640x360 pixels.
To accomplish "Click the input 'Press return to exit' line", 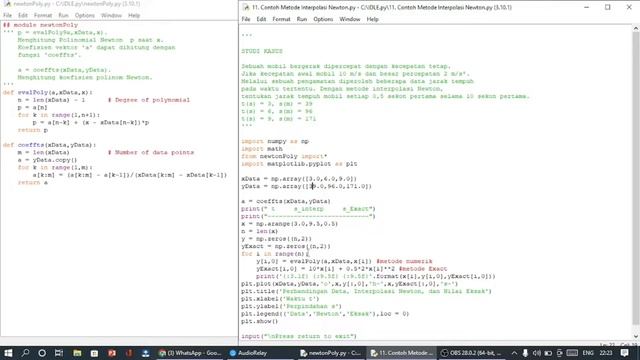I will (299, 336).
